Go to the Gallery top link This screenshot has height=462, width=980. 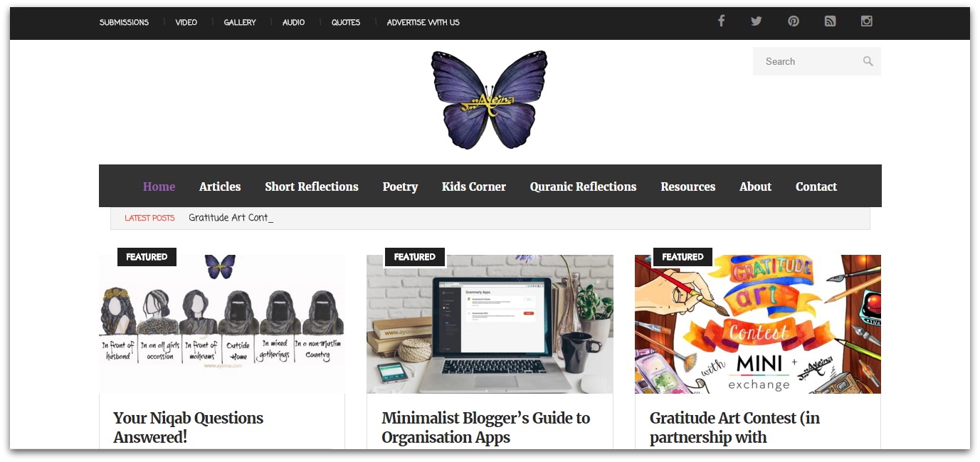click(x=240, y=22)
